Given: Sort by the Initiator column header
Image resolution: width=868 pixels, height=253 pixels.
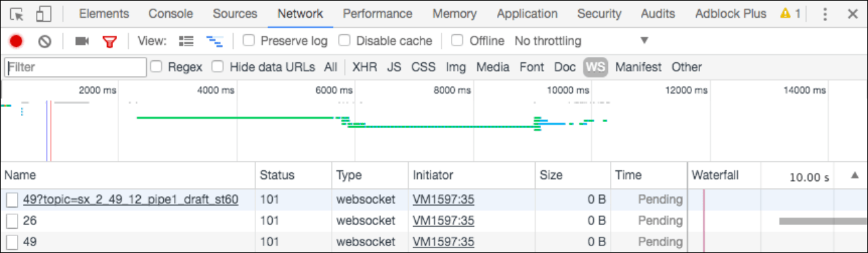Looking at the screenshot, I should [x=471, y=175].
